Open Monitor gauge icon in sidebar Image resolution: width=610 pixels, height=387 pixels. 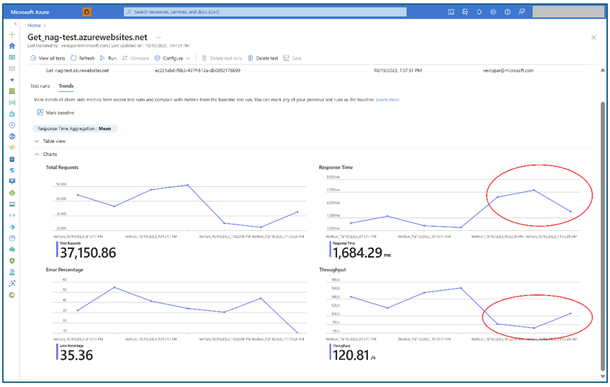pos(12,238)
